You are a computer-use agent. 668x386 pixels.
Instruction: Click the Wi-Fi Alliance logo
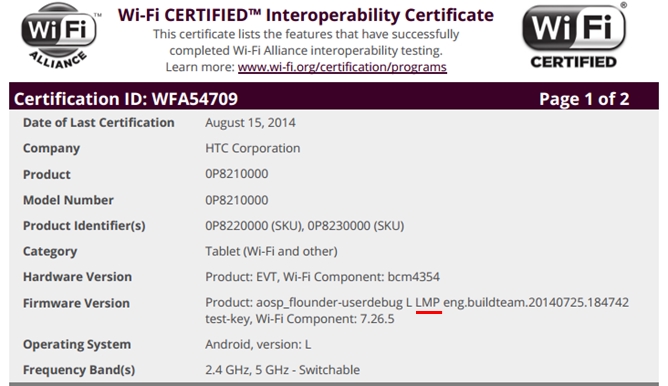pos(59,35)
